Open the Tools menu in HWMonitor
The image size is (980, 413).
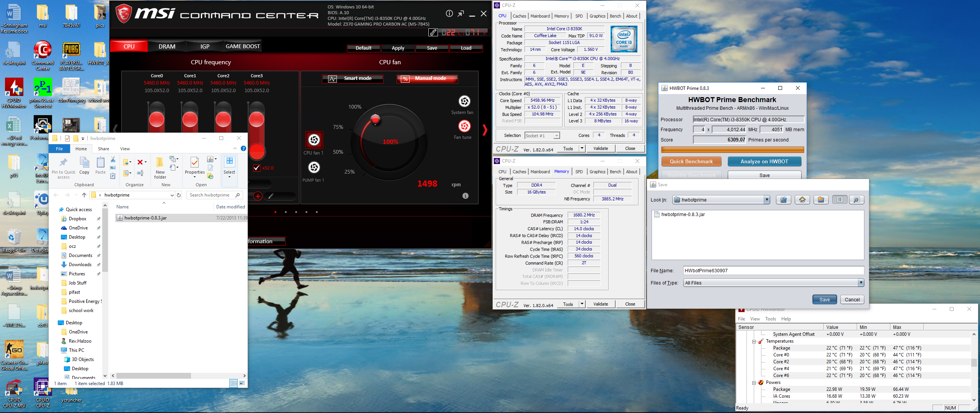770,319
